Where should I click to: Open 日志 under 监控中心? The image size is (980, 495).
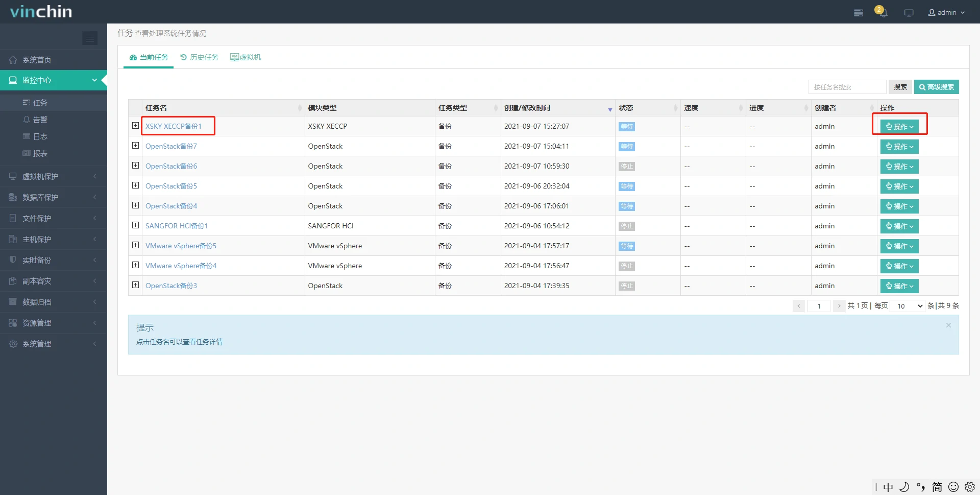(54, 136)
